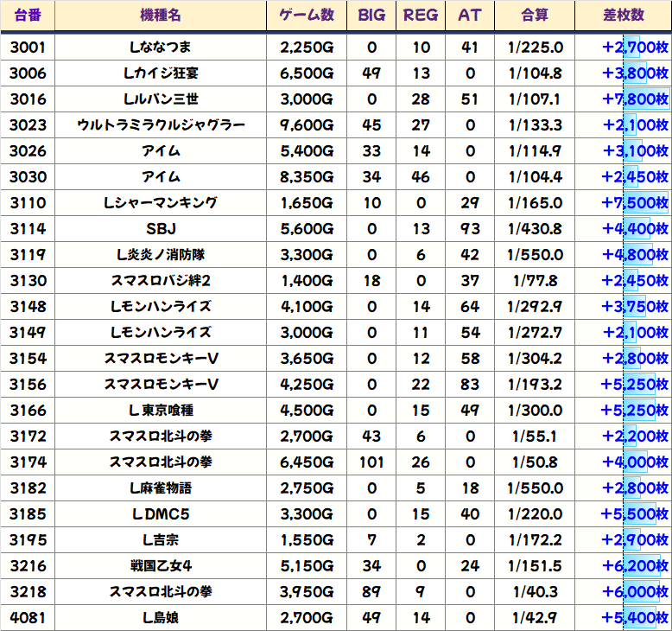Click the 1/40.3 combined rate

535,592
